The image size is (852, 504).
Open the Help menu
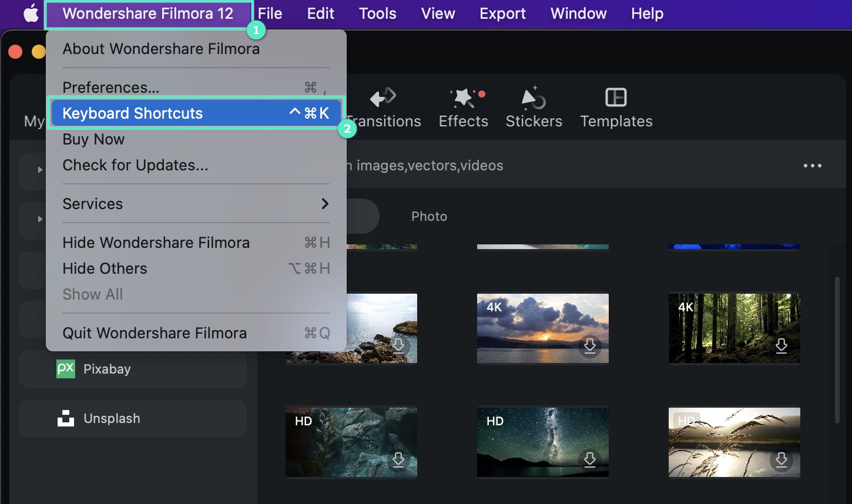point(647,14)
